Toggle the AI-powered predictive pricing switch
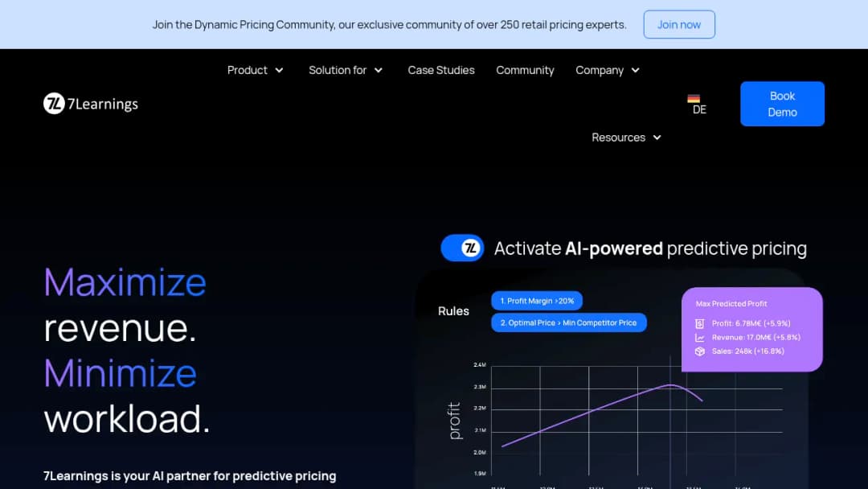868x489 pixels. [462, 248]
